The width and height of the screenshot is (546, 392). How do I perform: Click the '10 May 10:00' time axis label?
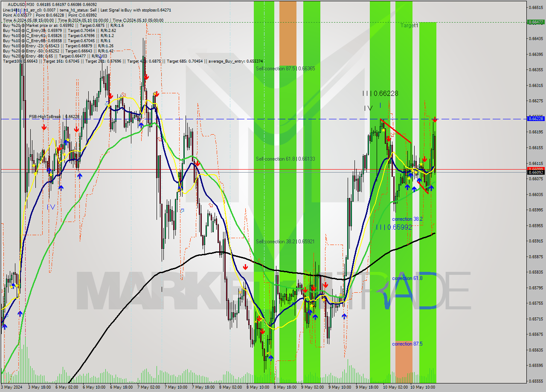[x=422, y=387]
